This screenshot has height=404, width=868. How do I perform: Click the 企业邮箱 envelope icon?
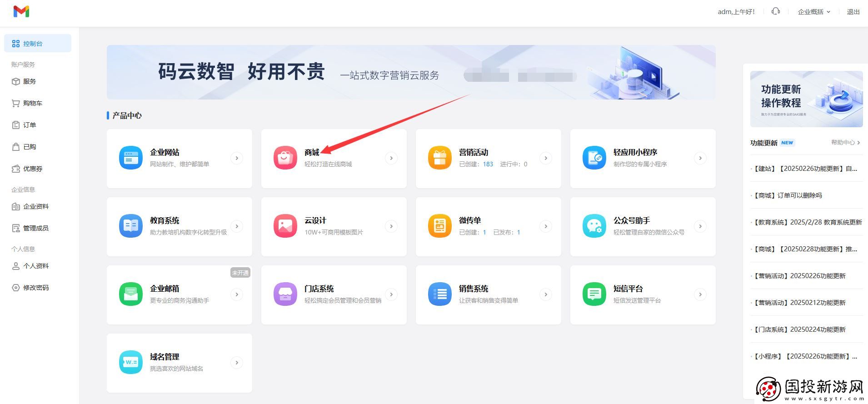131,294
